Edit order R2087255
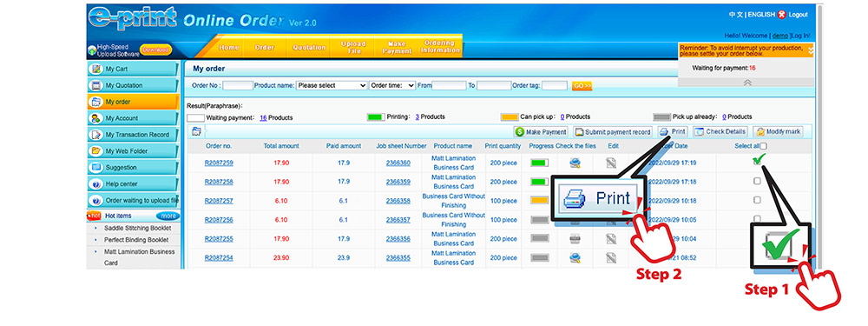 [x=610, y=238]
